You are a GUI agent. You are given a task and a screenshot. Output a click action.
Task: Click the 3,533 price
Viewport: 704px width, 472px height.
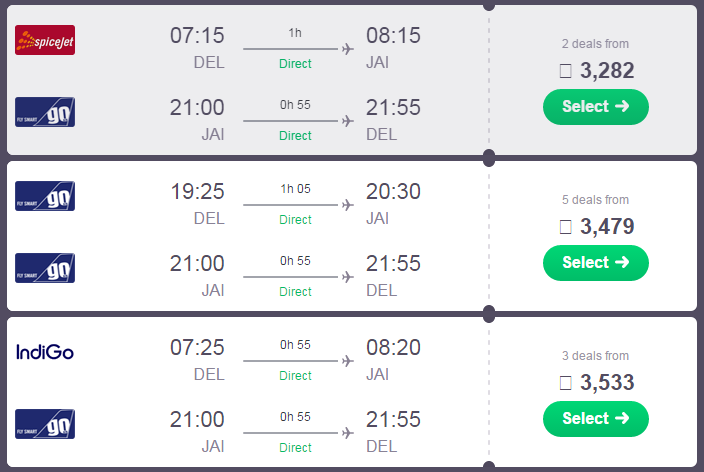607,383
